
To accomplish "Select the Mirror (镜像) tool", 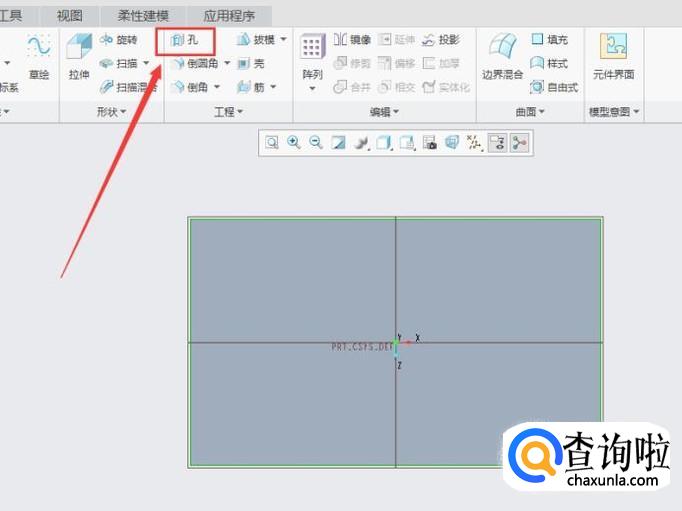I will [352, 40].
